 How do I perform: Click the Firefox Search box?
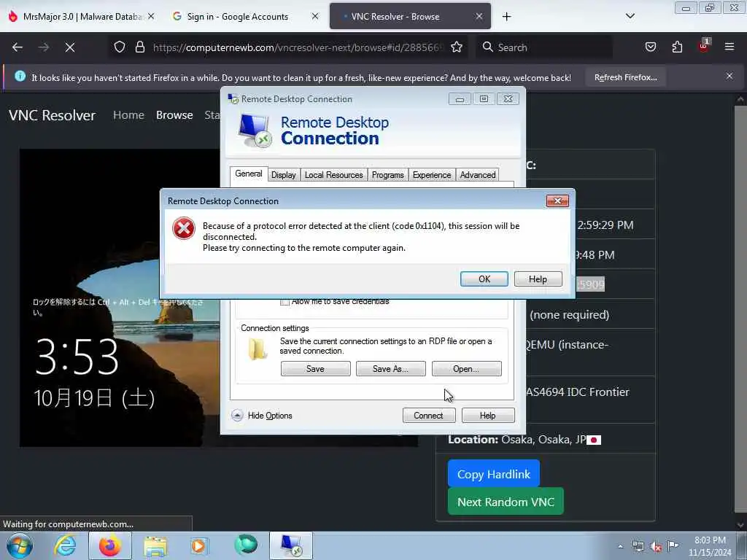544,47
